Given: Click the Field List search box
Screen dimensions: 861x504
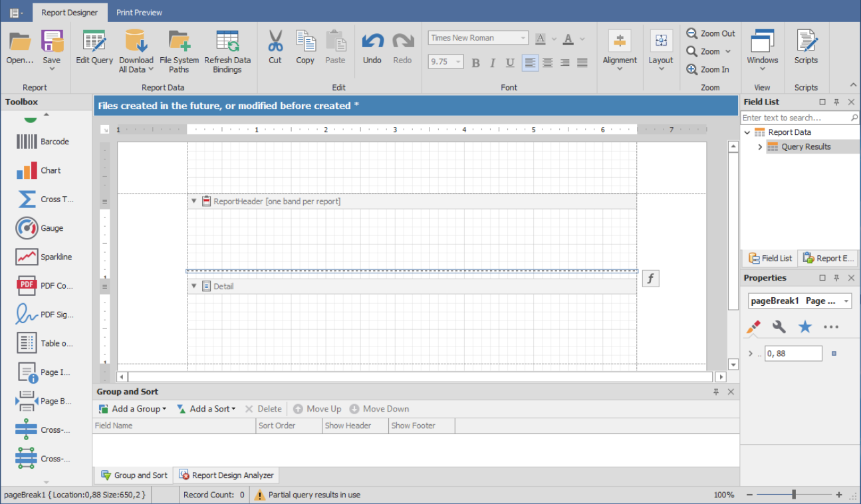Looking at the screenshot, I should pos(794,118).
